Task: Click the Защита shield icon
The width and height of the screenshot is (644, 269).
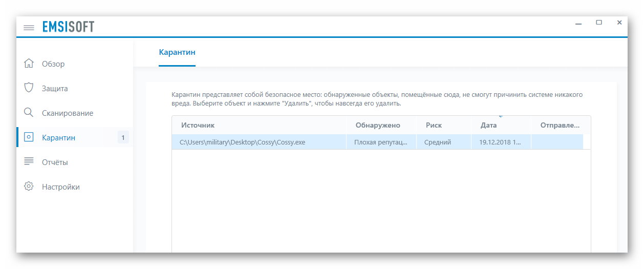Action: [x=29, y=88]
